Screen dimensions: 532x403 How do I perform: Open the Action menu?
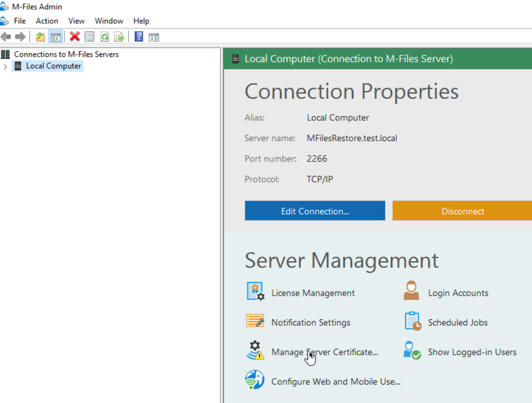(47, 21)
